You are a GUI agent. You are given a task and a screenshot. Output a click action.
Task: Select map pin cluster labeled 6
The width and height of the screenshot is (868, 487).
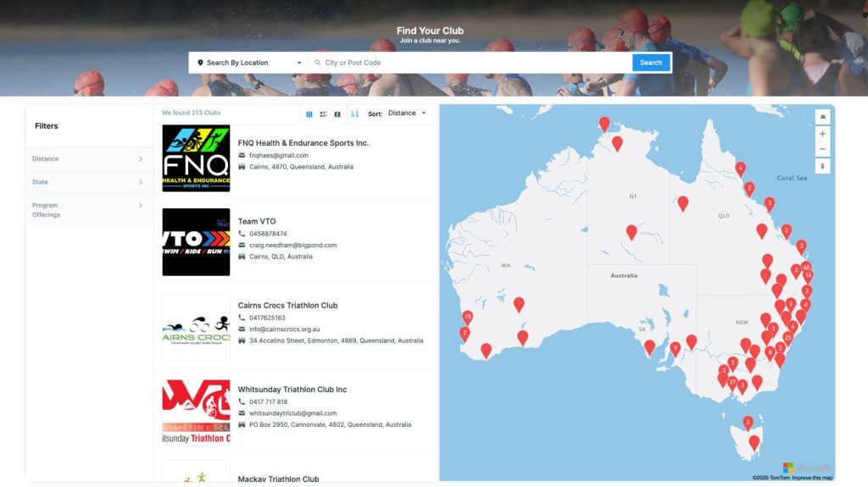(793, 328)
